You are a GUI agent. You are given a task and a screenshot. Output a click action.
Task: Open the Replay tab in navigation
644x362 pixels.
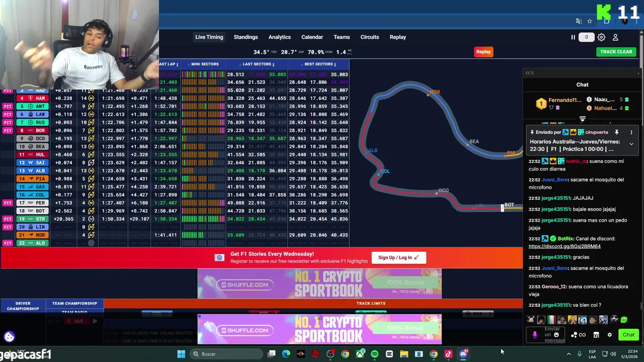tap(397, 37)
